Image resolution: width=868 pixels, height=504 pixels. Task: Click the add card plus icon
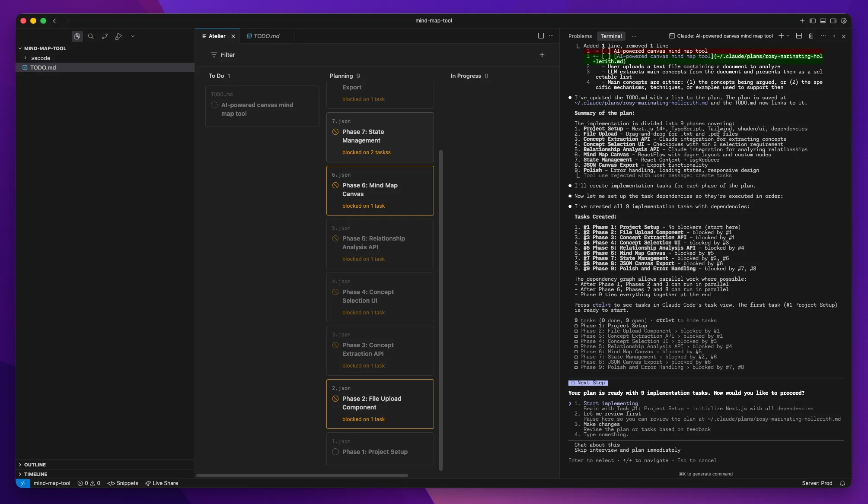pos(542,55)
